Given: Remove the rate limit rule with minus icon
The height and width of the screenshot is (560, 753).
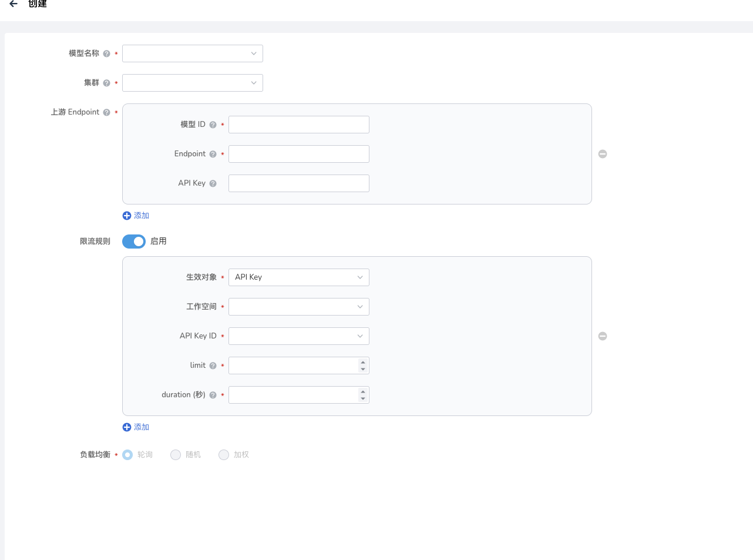Looking at the screenshot, I should coord(602,336).
